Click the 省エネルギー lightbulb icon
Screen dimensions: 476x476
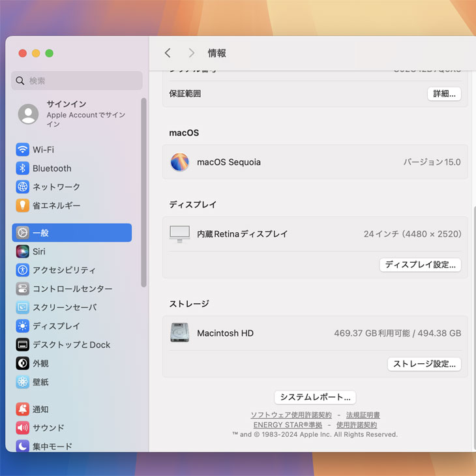pos(23,205)
